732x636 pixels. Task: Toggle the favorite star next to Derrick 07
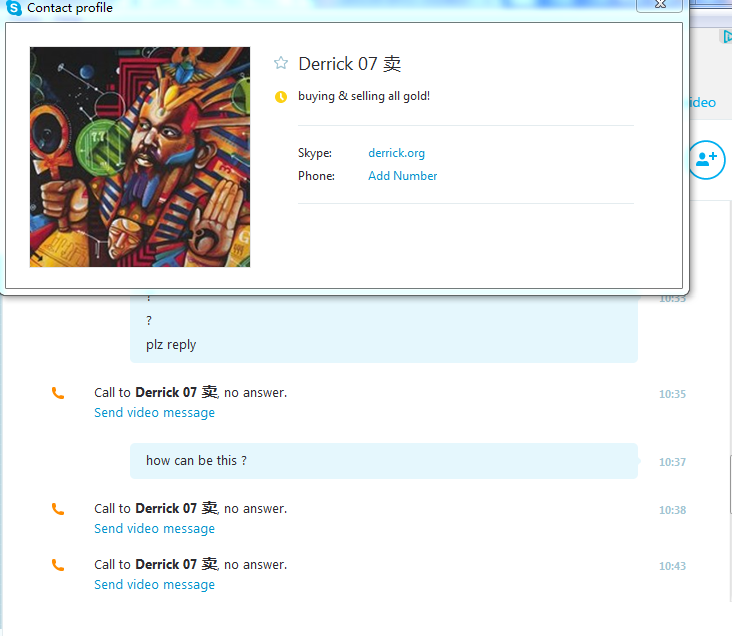281,63
